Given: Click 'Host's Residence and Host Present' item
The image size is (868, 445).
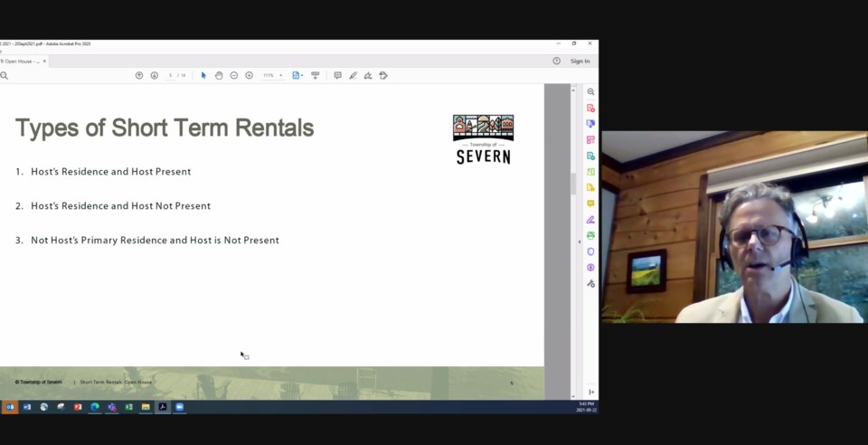Looking at the screenshot, I should tap(110, 172).
